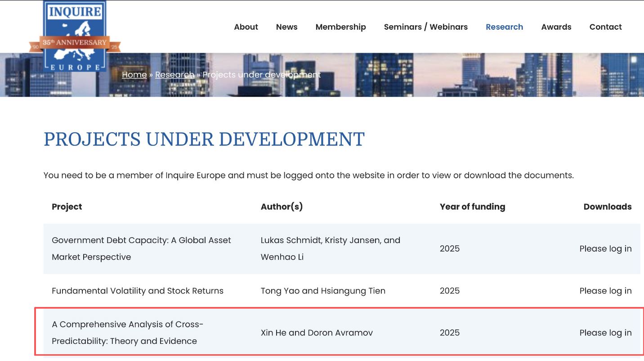Click 'Projects under development' breadcrumb text
Image resolution: width=644 pixels, height=361 pixels.
262,75
